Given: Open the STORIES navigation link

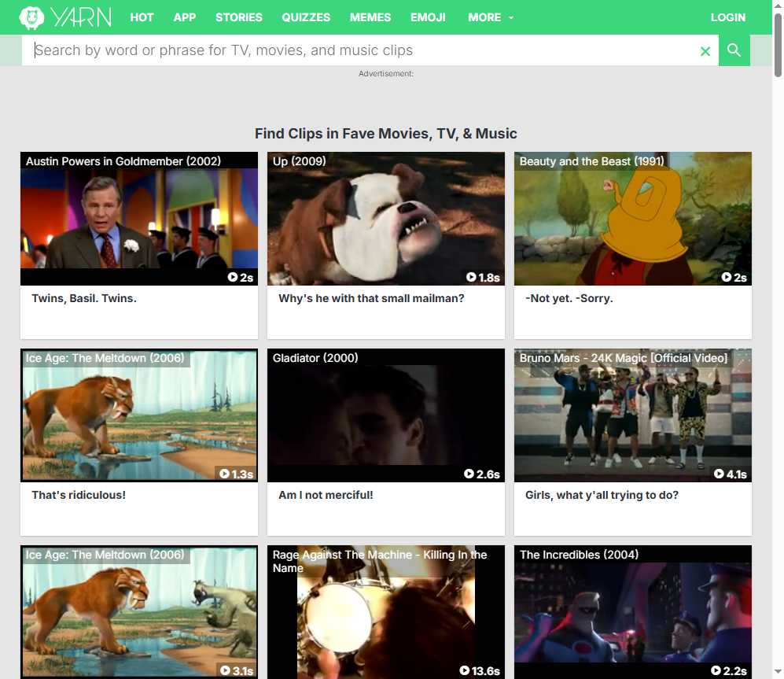Looking at the screenshot, I should coord(239,17).
